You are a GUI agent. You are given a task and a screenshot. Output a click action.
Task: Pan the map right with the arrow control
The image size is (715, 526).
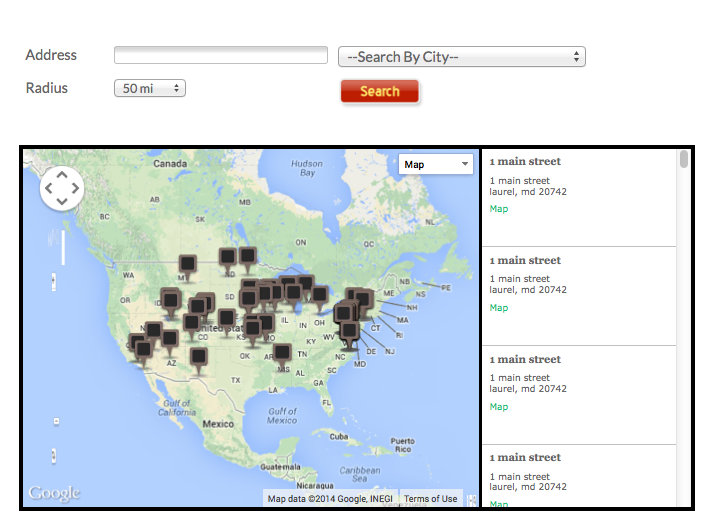tap(75, 188)
